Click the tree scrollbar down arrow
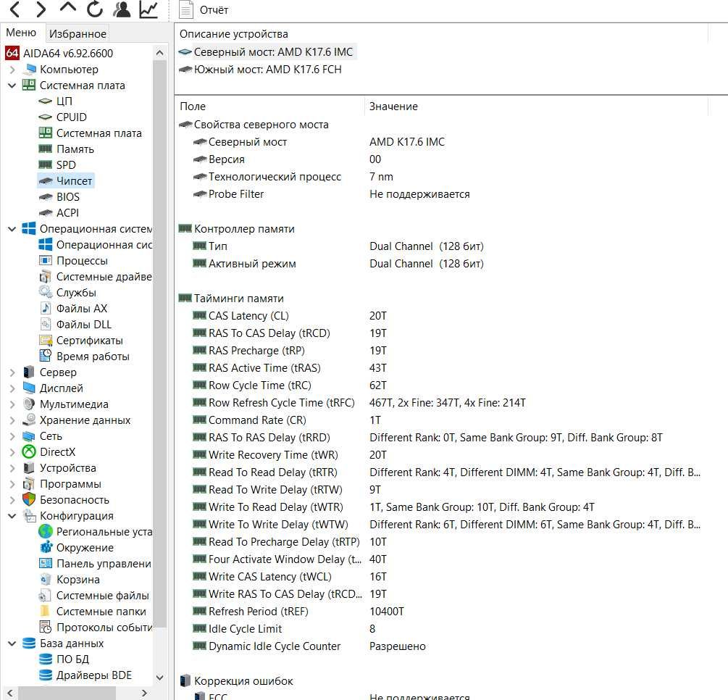 [x=159, y=678]
